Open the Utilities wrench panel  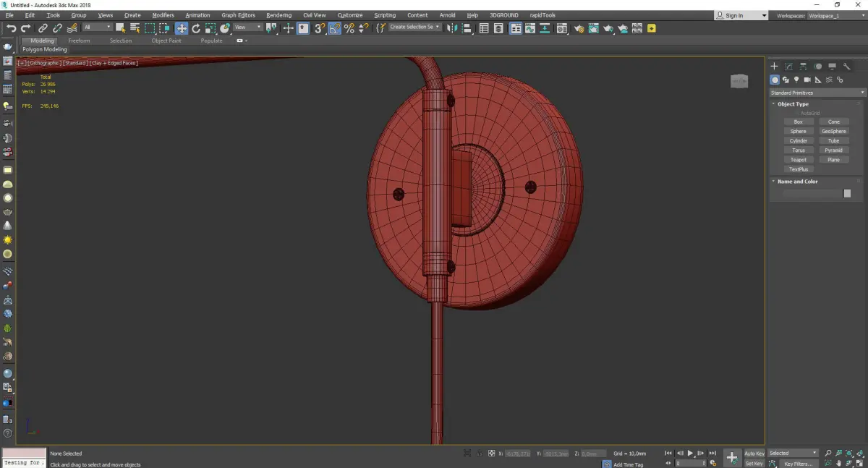[x=846, y=67]
